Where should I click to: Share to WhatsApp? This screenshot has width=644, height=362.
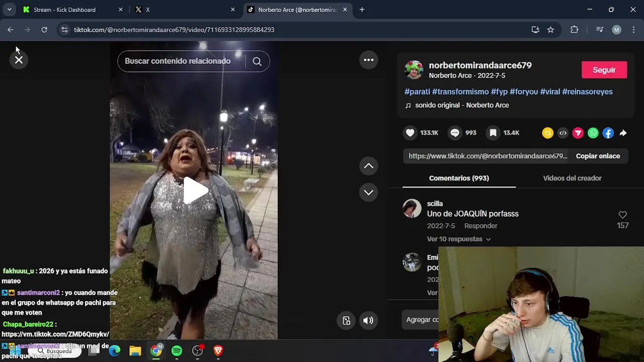(593, 133)
